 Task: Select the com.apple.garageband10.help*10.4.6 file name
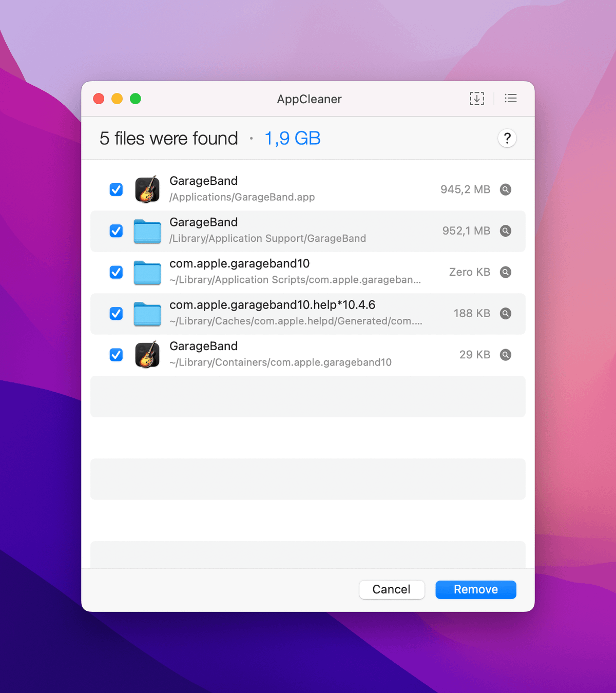272,305
